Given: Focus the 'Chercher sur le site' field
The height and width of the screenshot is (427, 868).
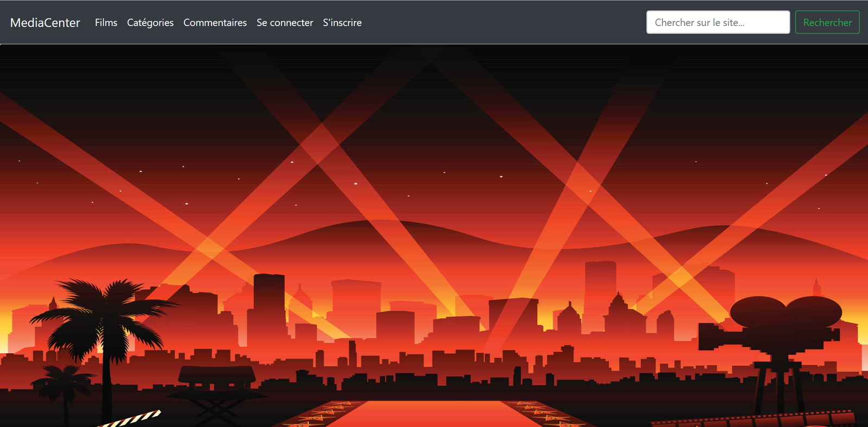Looking at the screenshot, I should pos(718,23).
